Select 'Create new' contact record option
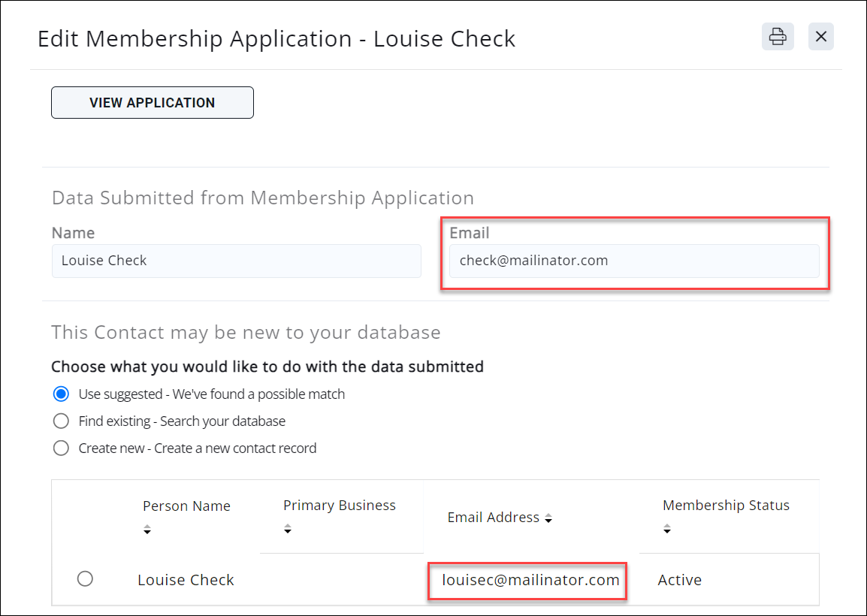This screenshot has width=867, height=616. (61, 448)
